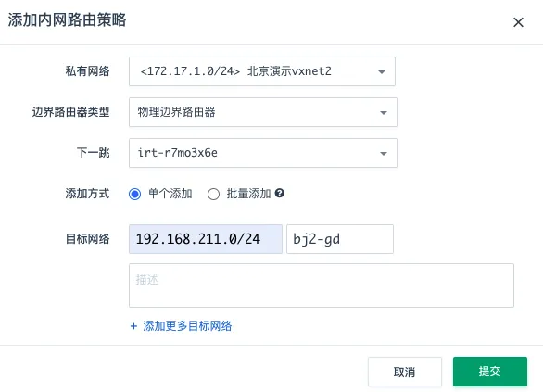This screenshot has width=543, height=392.
Task: Click the arrow icon of 私有网络 dropdown
Action: click(382, 72)
